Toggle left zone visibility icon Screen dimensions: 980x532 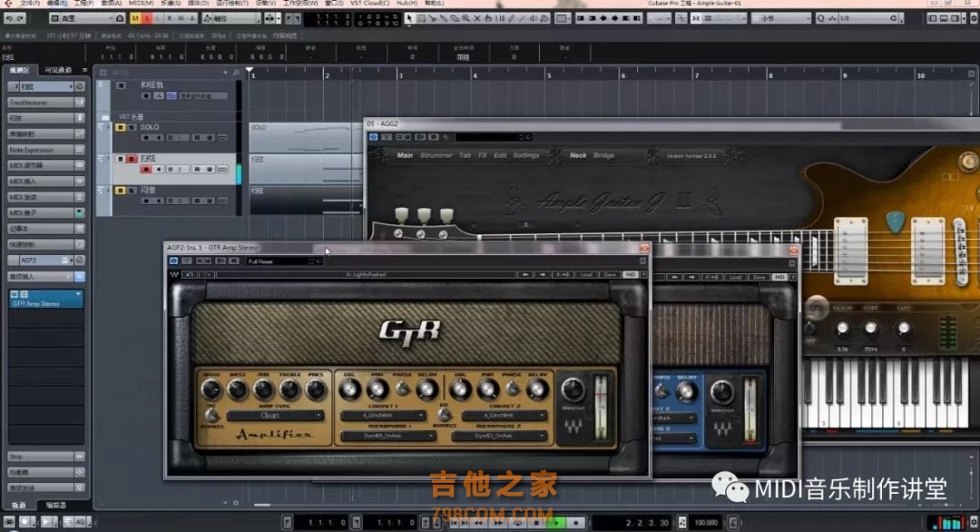tap(933, 18)
